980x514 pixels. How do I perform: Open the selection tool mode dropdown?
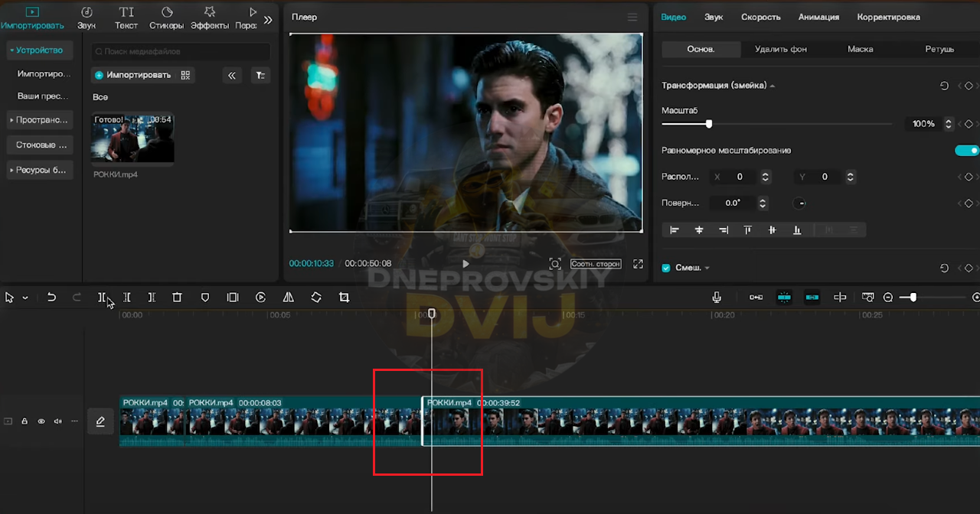point(25,298)
